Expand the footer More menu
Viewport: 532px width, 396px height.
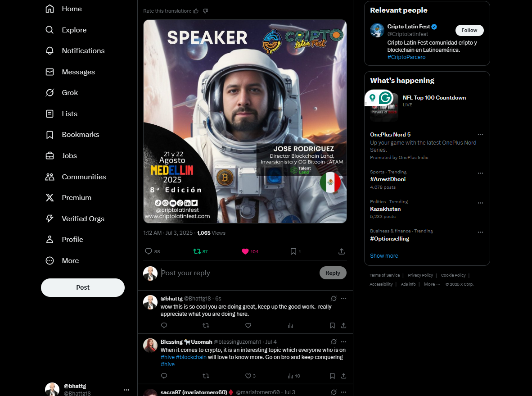pos(432,284)
